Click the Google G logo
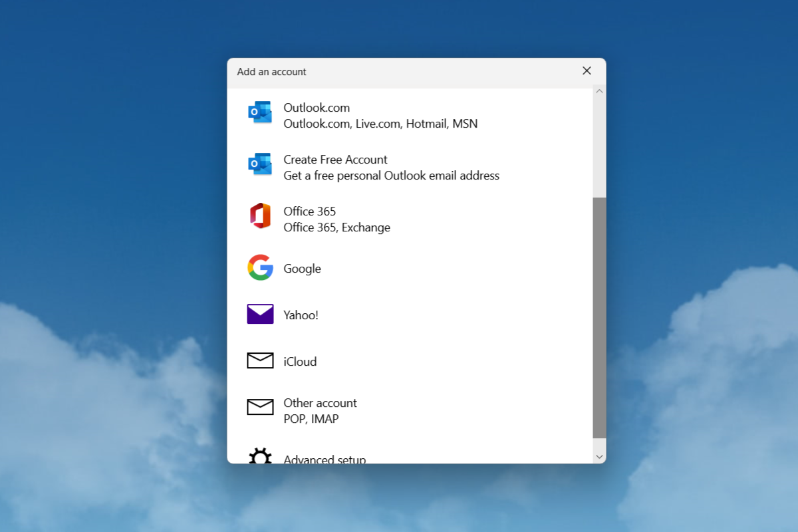 point(260,267)
